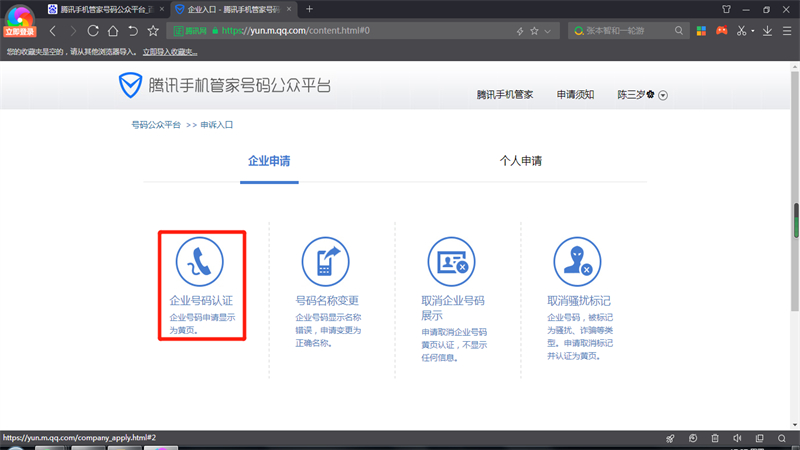Viewport: 800px width, 450px height.
Task: Click the 企业号码认证 phone icon
Action: pyautogui.click(x=199, y=262)
